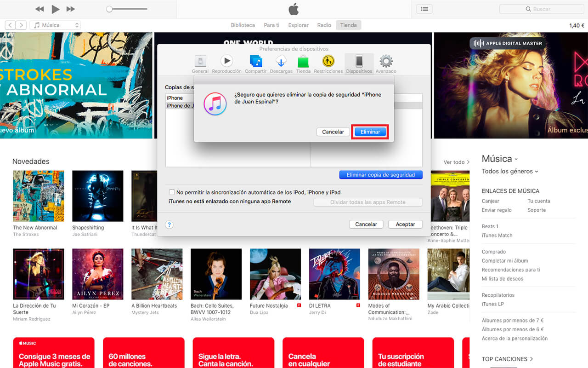Image resolution: width=588 pixels, height=368 pixels.
Task: Click the play button
Action: tap(56, 9)
